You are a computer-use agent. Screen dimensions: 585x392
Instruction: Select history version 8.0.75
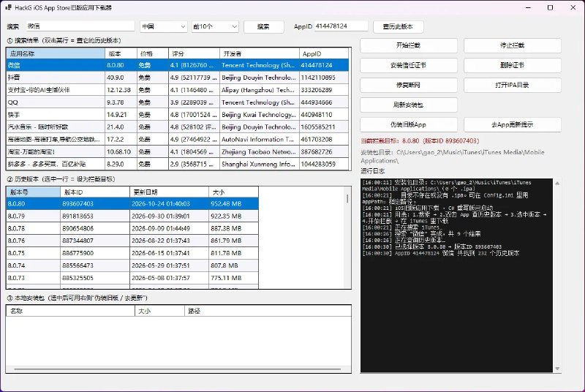(132, 253)
